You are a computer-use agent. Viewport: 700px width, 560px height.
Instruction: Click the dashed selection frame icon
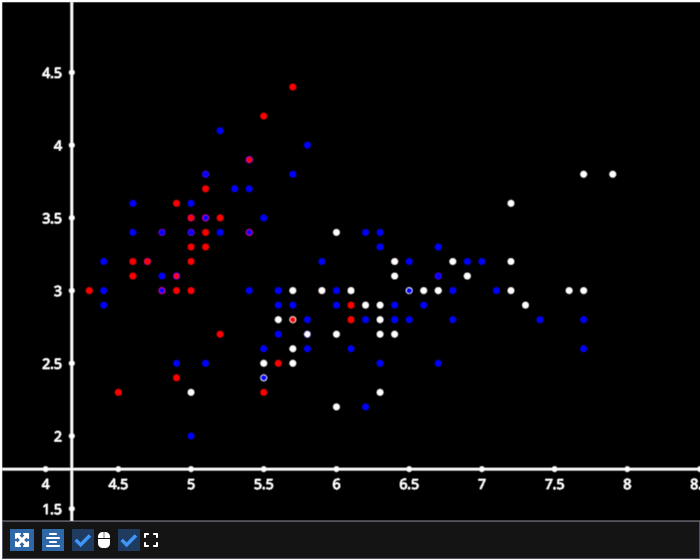point(151,540)
